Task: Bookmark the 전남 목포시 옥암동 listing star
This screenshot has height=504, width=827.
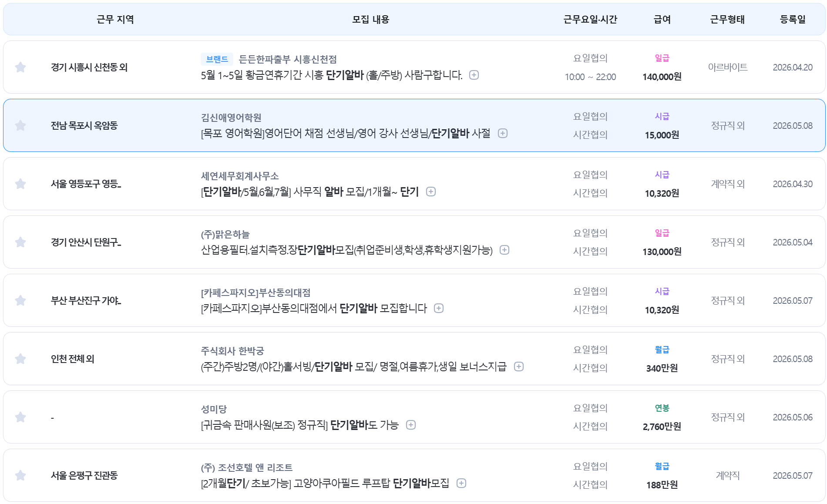Action: [20, 125]
